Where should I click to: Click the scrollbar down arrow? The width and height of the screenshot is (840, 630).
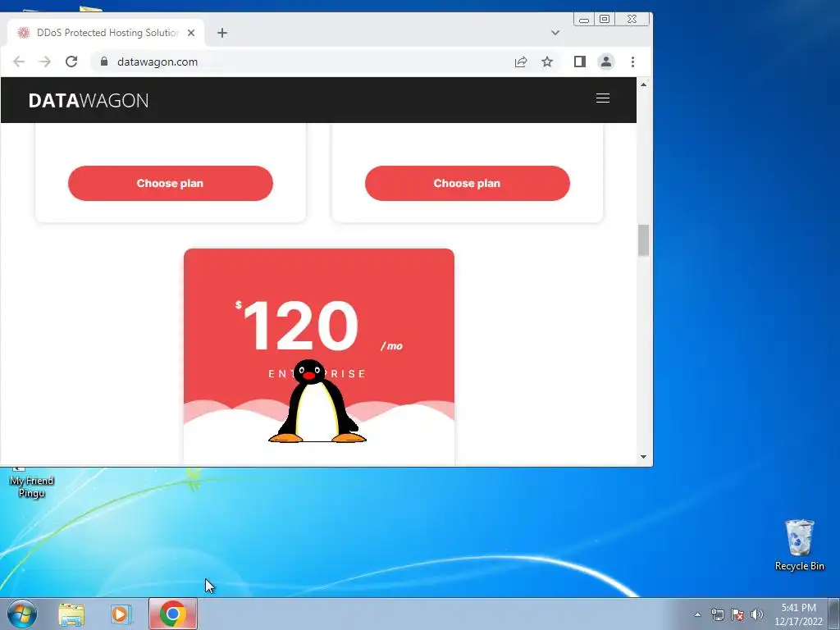point(643,457)
